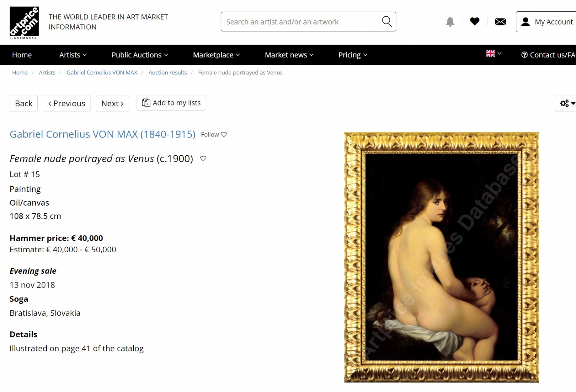Open the framed painting image
The height and width of the screenshot is (392, 576).
tap(441, 257)
